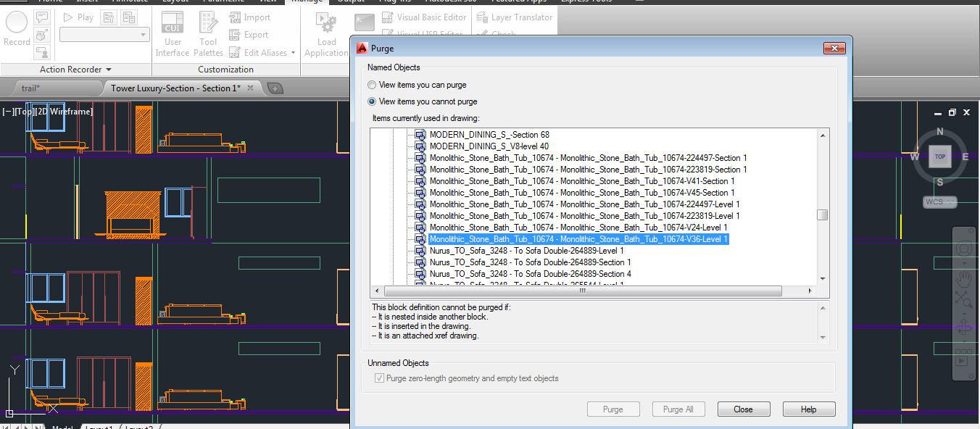Click N on the ViewCube compass
The width and height of the screenshot is (980, 429).
(940, 131)
